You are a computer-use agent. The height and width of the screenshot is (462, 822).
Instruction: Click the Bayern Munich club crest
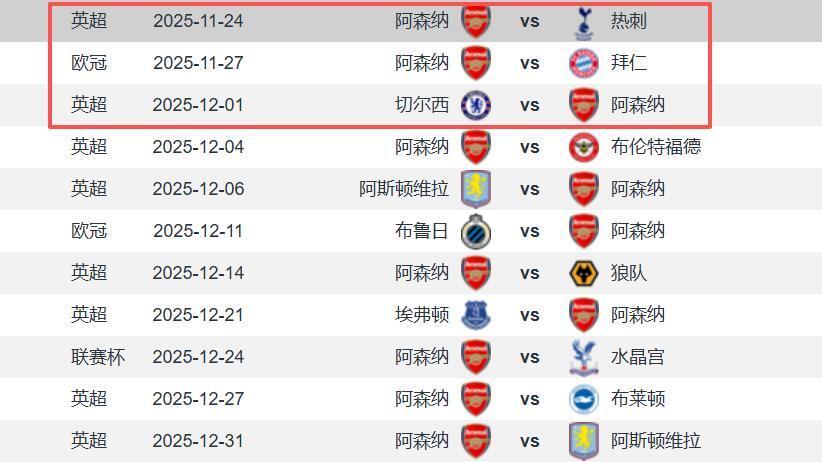tap(583, 63)
